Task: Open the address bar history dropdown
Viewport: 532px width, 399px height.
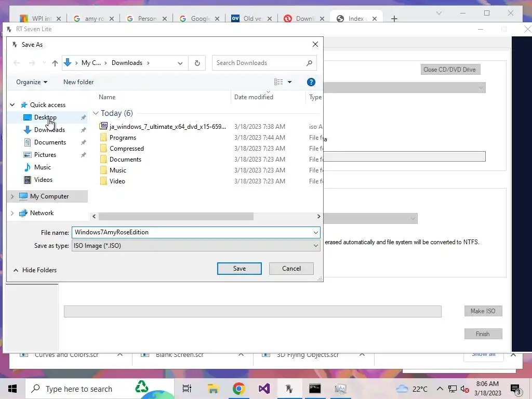Action: [x=180, y=63]
